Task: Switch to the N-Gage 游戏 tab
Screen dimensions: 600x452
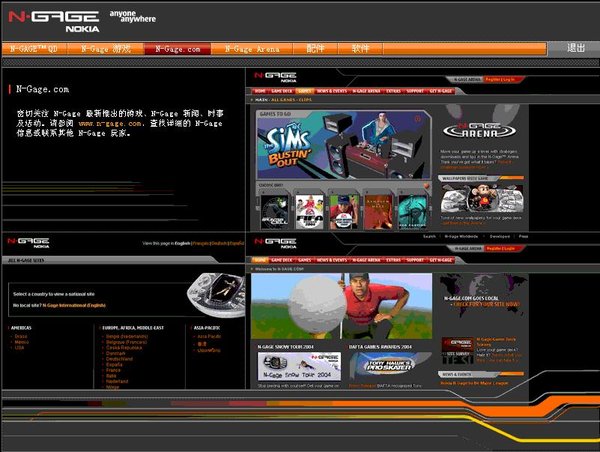Action: pos(105,48)
